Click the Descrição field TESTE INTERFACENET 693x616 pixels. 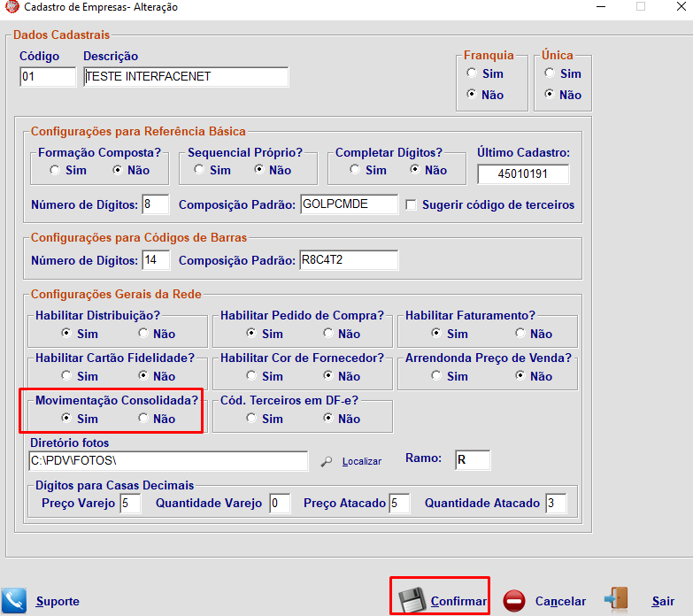point(186,77)
